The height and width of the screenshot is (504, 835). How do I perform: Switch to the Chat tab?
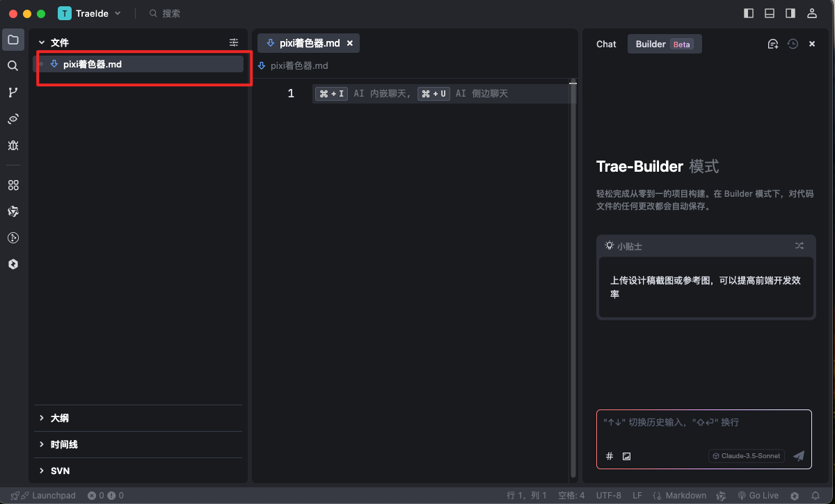tap(606, 44)
